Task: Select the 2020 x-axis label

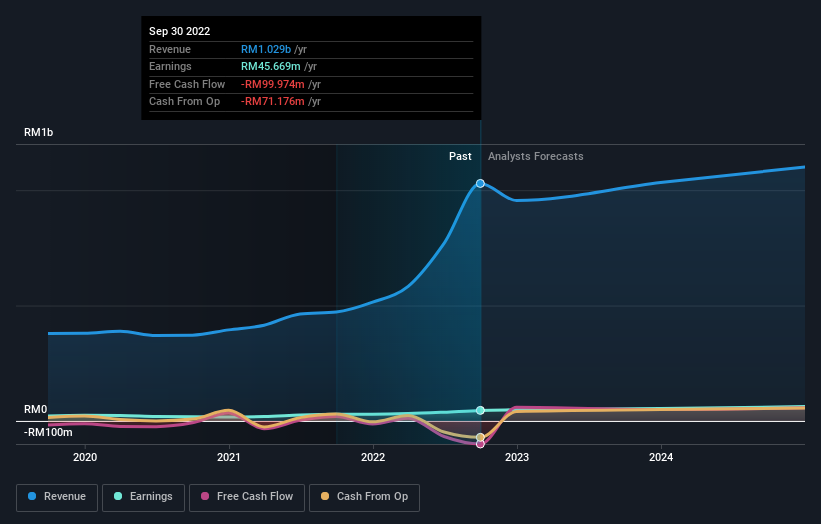Action: click(x=85, y=457)
